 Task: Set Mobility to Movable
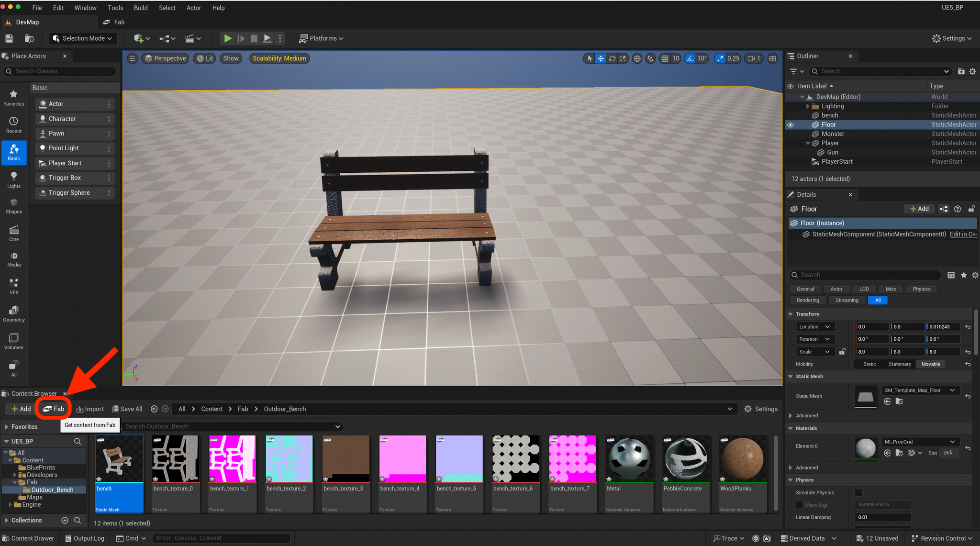(x=931, y=364)
